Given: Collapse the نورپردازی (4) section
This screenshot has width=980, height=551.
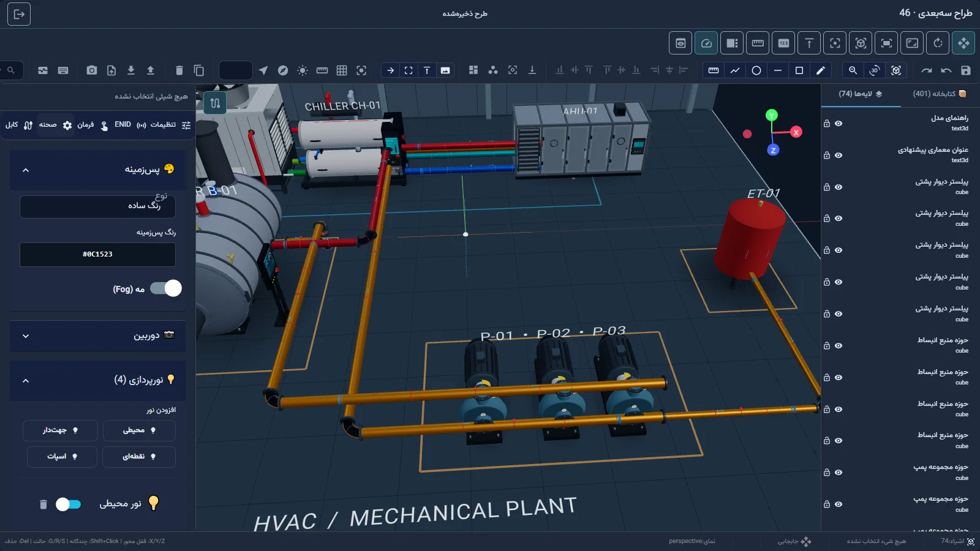Looking at the screenshot, I should point(98,380).
